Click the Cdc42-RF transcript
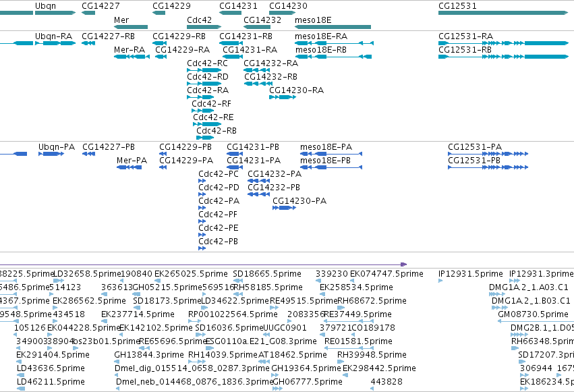Screen dimensions: 574x392 203,111
